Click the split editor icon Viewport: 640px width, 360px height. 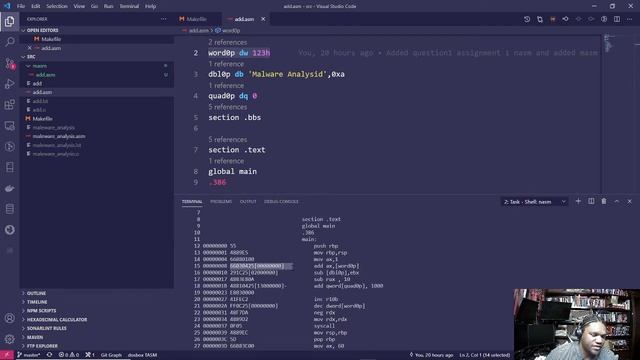point(617,19)
